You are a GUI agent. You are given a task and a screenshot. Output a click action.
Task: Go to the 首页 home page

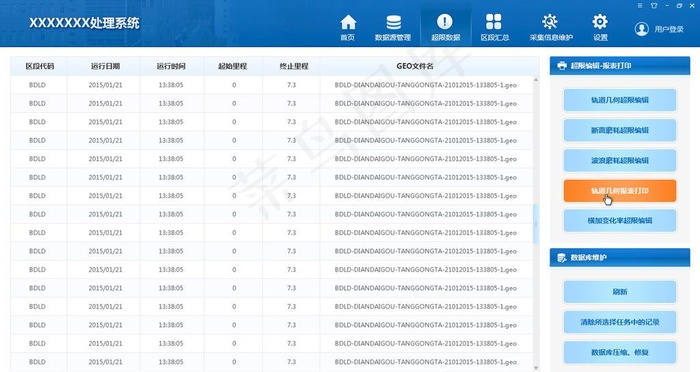pyautogui.click(x=348, y=28)
